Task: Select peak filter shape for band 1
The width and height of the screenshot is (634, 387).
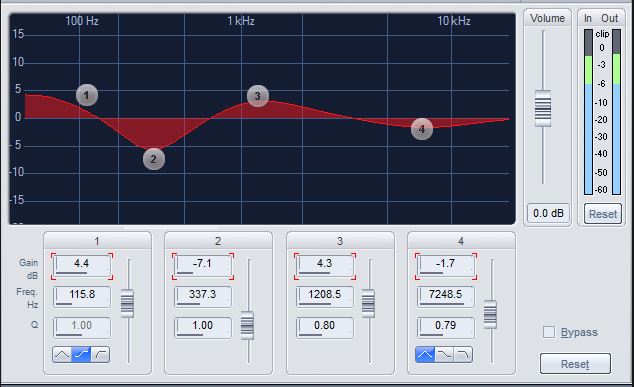Action: [62, 355]
